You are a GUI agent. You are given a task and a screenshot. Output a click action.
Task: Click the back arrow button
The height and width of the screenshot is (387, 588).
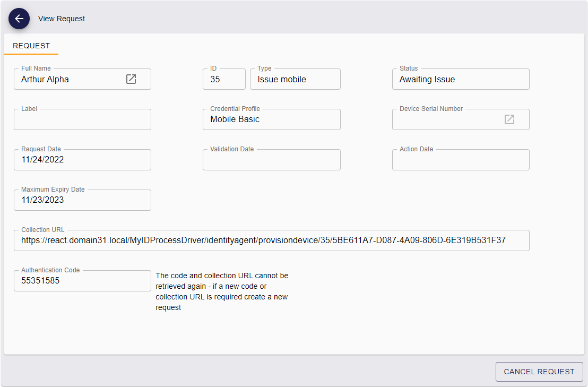point(19,19)
